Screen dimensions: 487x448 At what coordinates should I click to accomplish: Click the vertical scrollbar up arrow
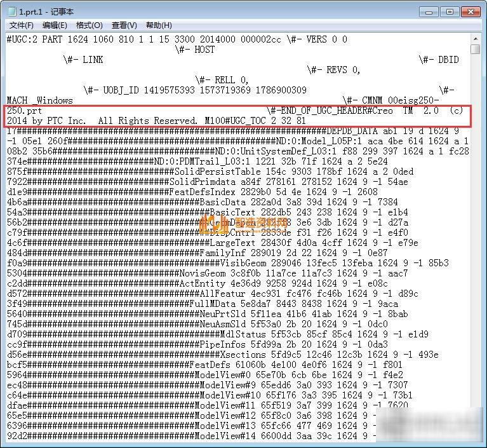click(476, 38)
